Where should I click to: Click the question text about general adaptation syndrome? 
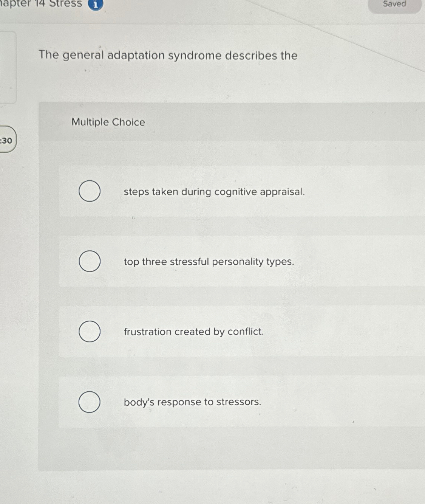pyautogui.click(x=168, y=56)
